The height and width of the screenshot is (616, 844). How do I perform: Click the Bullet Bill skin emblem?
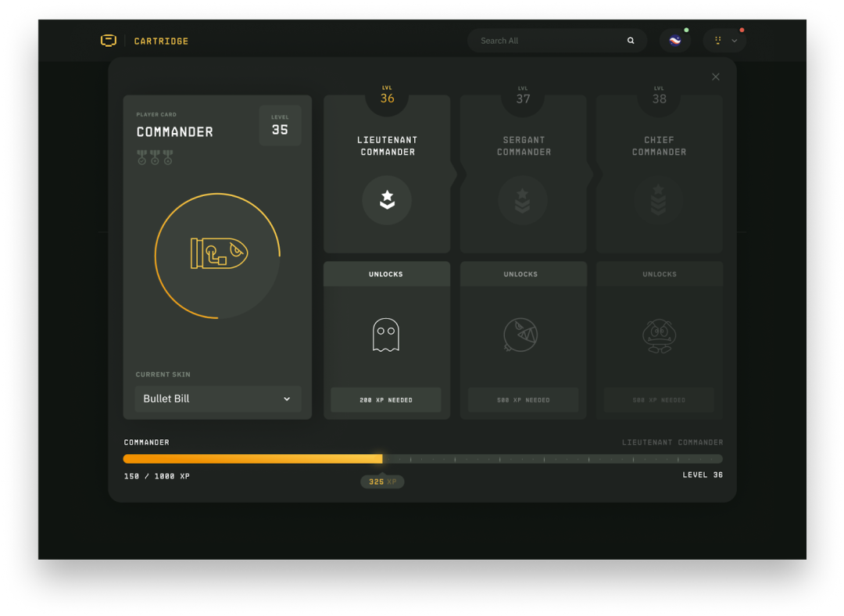(x=219, y=253)
